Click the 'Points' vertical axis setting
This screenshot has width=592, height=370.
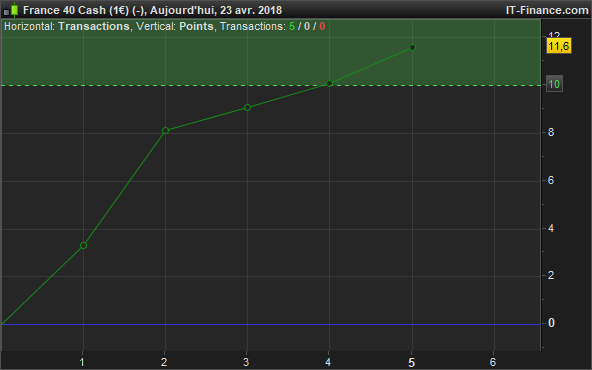point(196,26)
